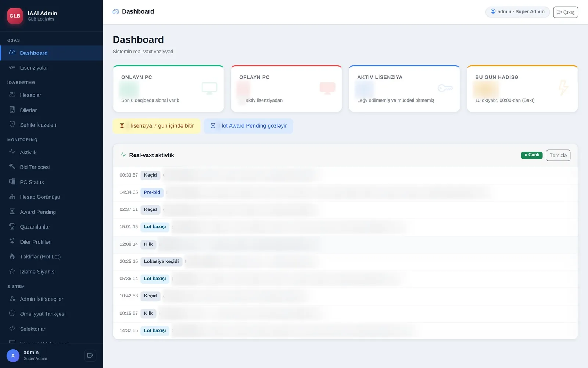
Task: Open Lisenziyalar menu item
Action: (x=51, y=68)
